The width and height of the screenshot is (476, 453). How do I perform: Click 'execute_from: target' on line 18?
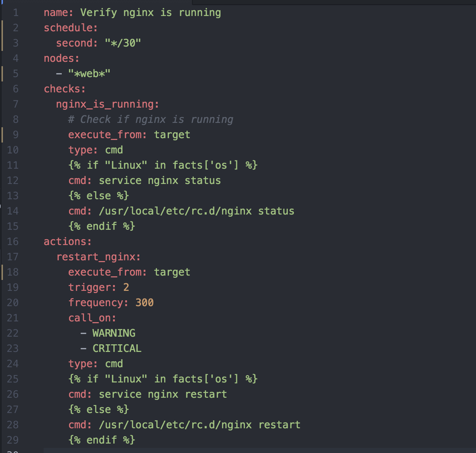(129, 272)
